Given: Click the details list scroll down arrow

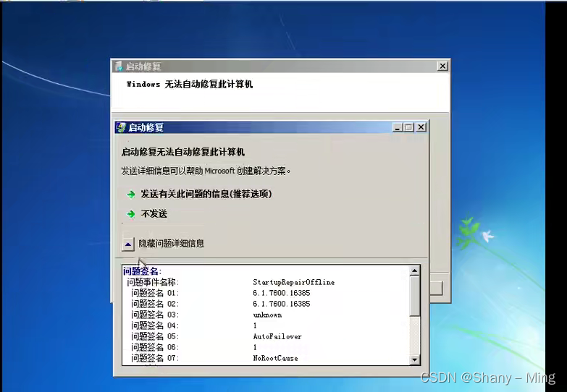Looking at the screenshot, I should [x=414, y=360].
